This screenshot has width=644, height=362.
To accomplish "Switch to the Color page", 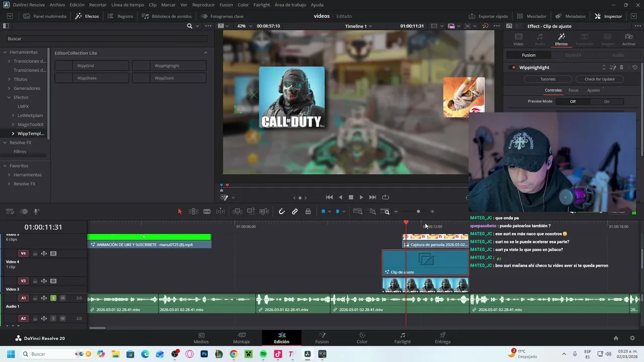I will point(362,338).
